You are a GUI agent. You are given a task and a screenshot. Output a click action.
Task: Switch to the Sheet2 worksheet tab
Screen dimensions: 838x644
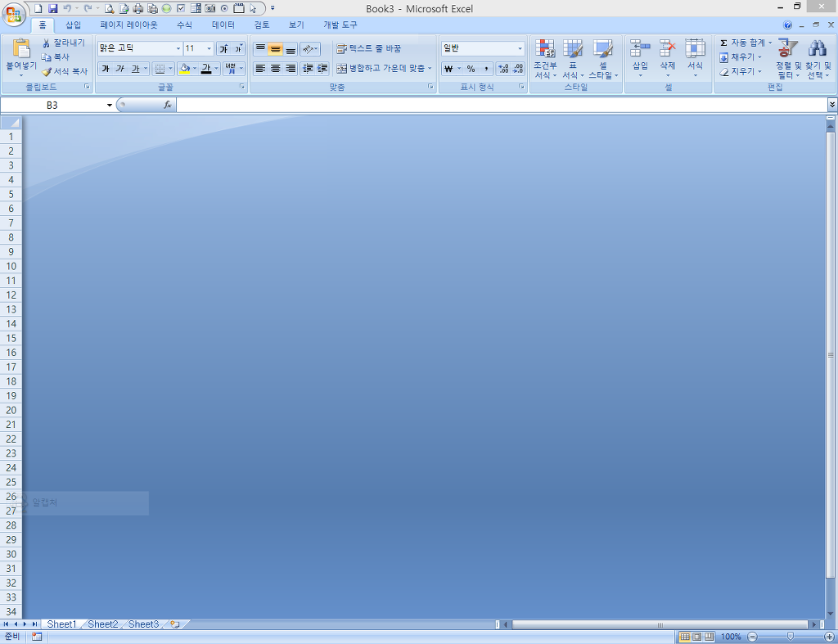[102, 624]
